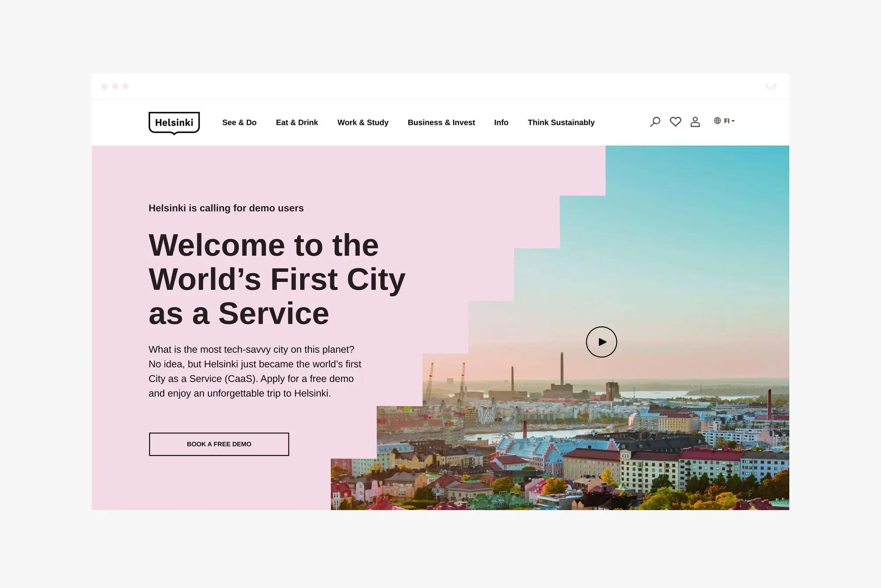The width and height of the screenshot is (881, 588).
Task: Open favorites via the heart icon
Action: [x=675, y=122]
